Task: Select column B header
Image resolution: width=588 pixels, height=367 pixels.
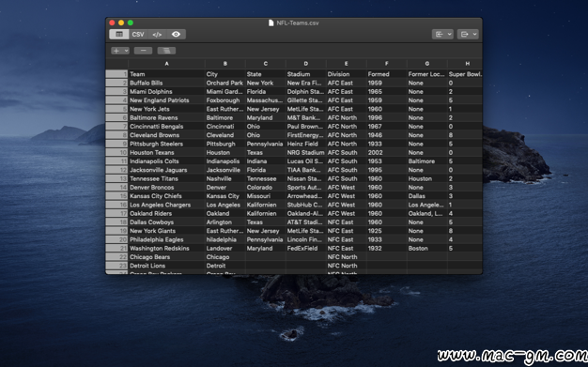Action: [225, 64]
